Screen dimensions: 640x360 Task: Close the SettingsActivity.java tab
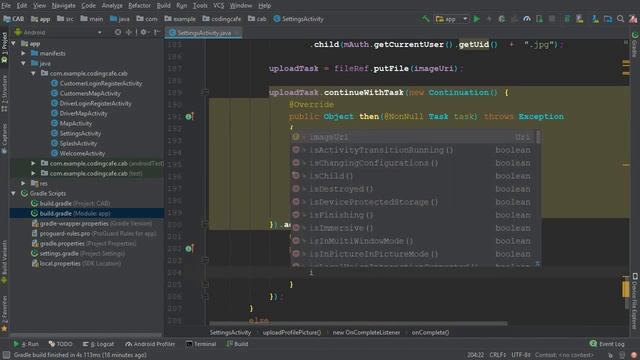[237, 33]
